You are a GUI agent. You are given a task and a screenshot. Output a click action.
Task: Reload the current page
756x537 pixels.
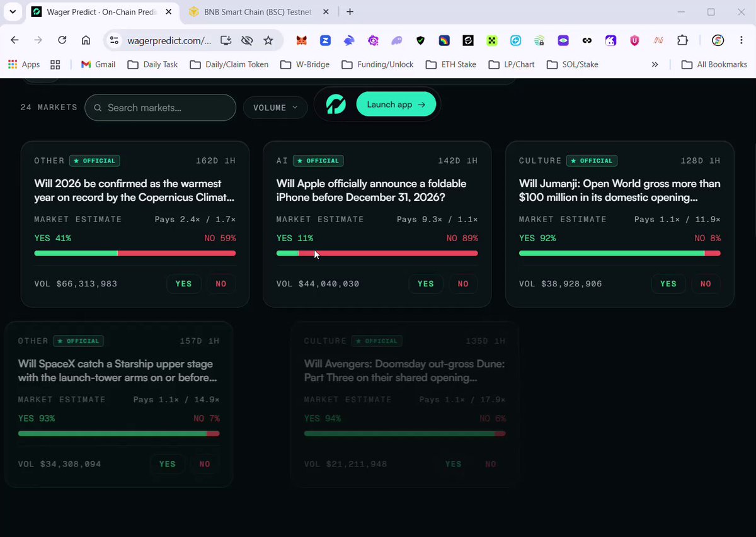point(62,40)
